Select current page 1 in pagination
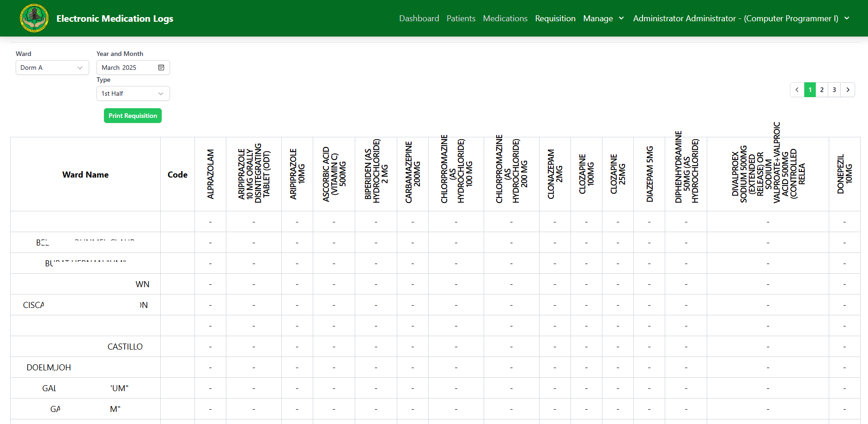The height and width of the screenshot is (424, 868). pyautogui.click(x=810, y=90)
